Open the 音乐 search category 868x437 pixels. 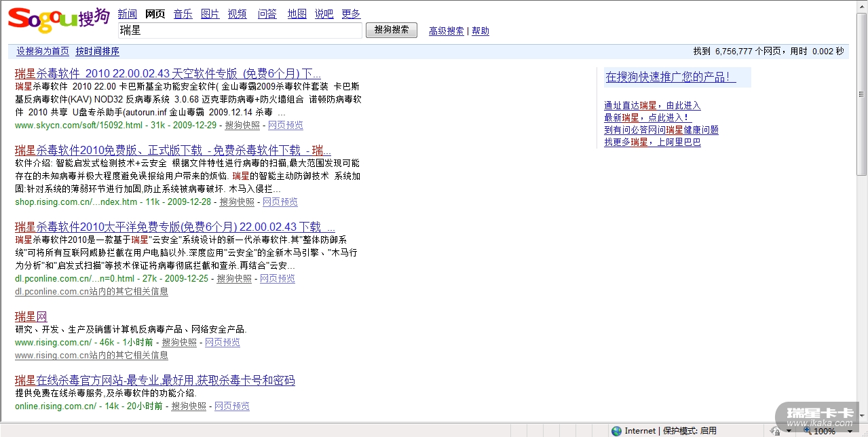click(x=183, y=14)
